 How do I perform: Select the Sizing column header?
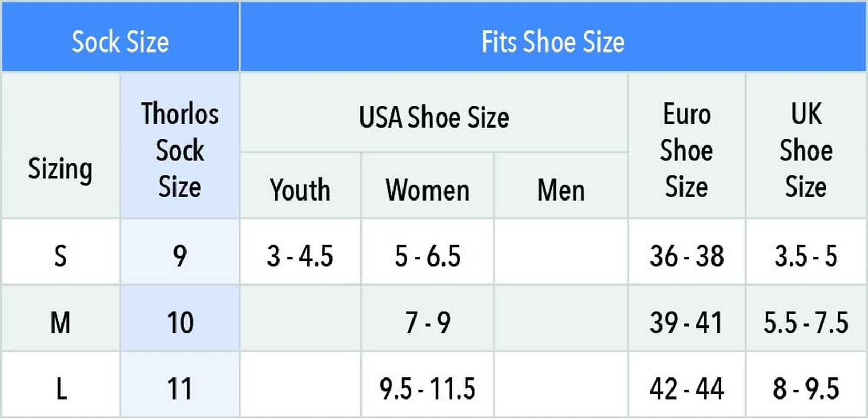point(60,169)
